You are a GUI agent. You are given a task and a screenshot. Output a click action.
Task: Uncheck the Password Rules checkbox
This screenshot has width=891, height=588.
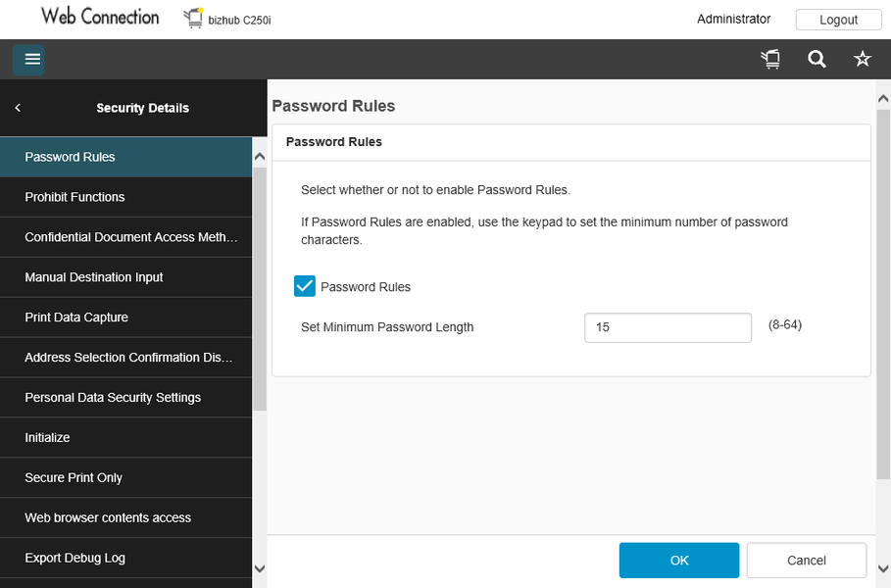305,286
